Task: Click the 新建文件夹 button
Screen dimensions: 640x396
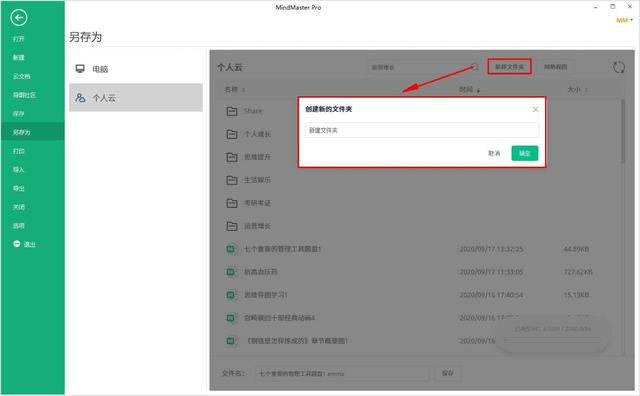Action: coord(509,67)
